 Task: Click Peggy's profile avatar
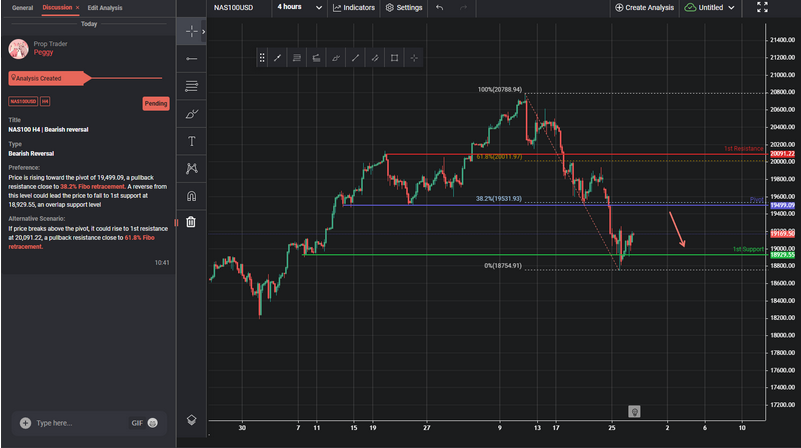pyautogui.click(x=18, y=49)
